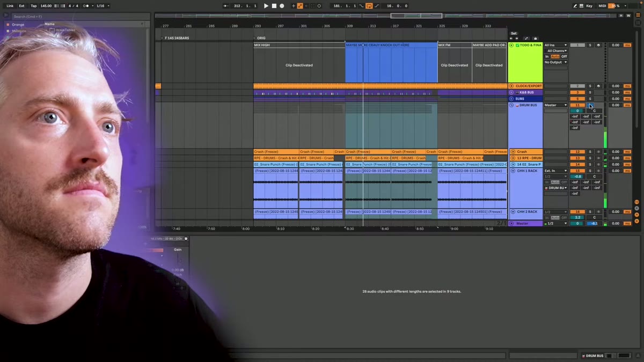The height and width of the screenshot is (362, 644).
Task: Click the Punch-Out switch icon
Action: tap(376, 6)
